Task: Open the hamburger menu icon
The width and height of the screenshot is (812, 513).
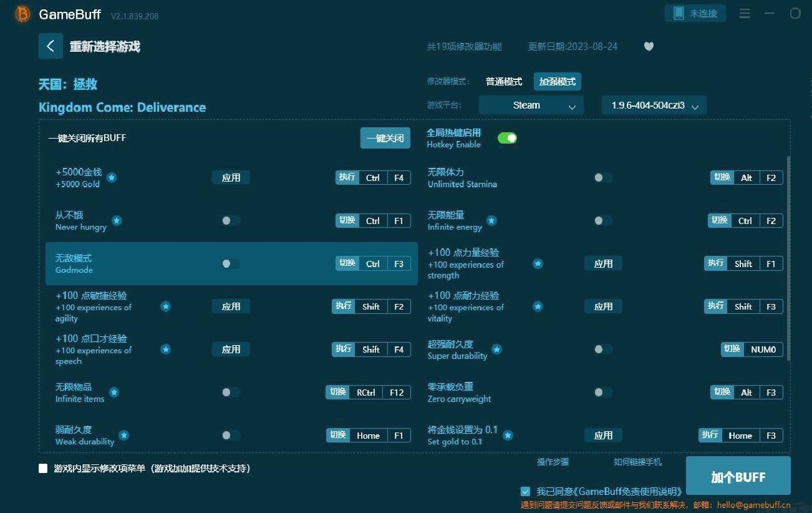Action: (745, 13)
